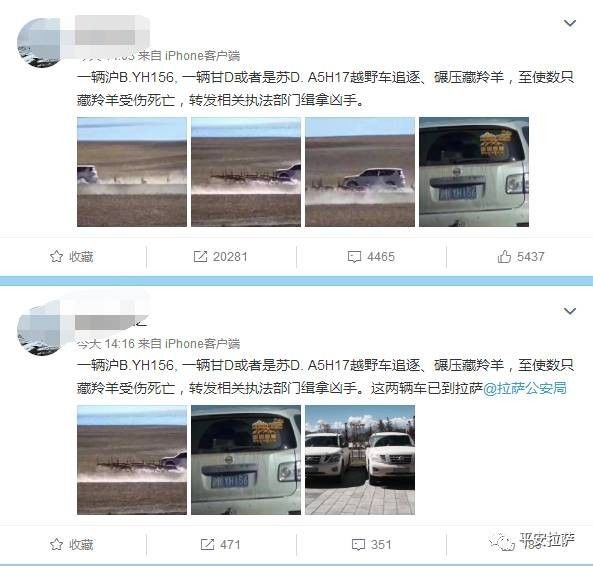Screen dimensions: 593x566
Task: Open the @拉萨公安局 mention link
Action: [x=525, y=388]
